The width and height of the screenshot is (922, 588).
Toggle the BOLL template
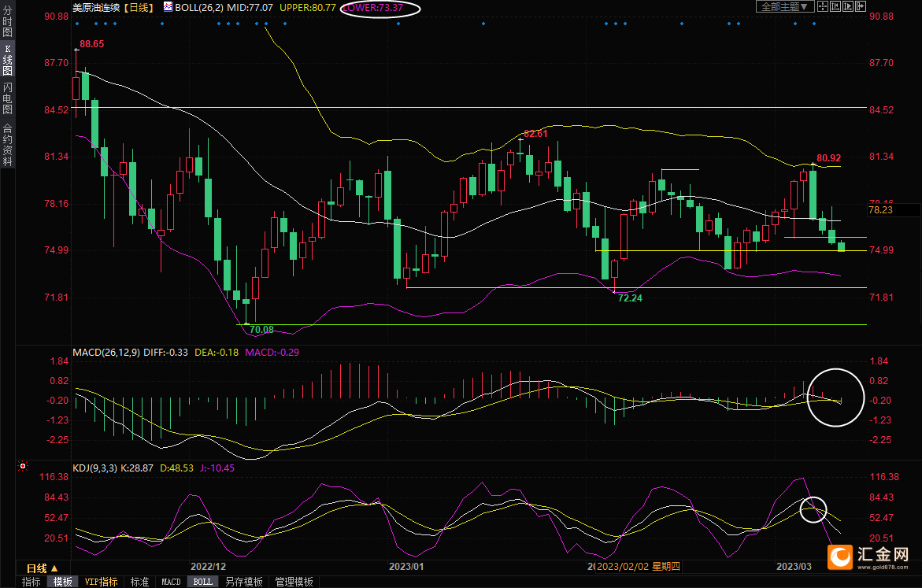click(x=203, y=582)
